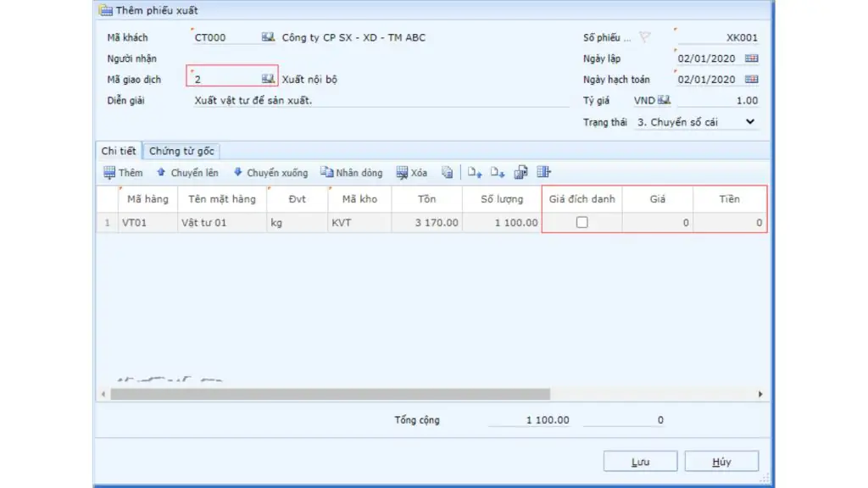
Task: Click the Số lượng column header
Action: tap(502, 199)
